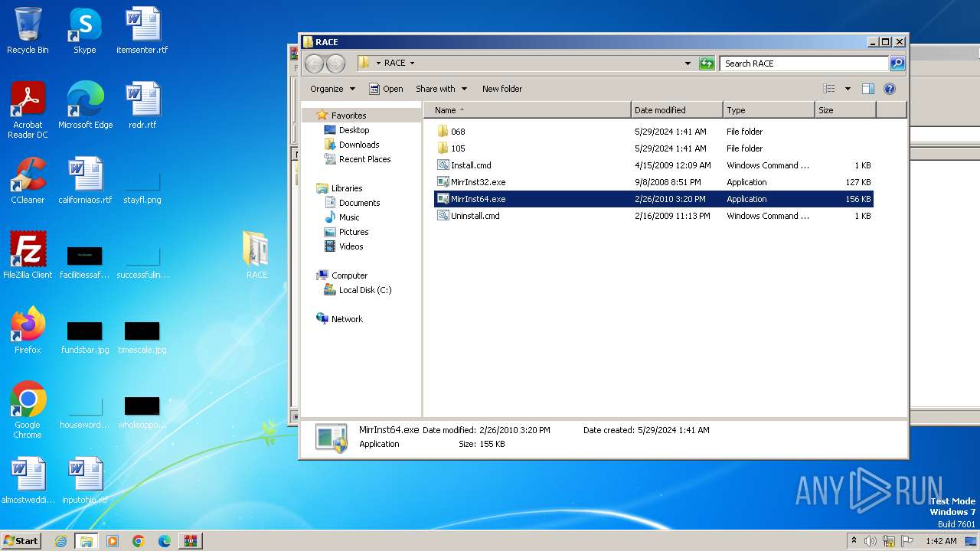Open the view options dropdown arrow
The image size is (980, 551).
[848, 89]
